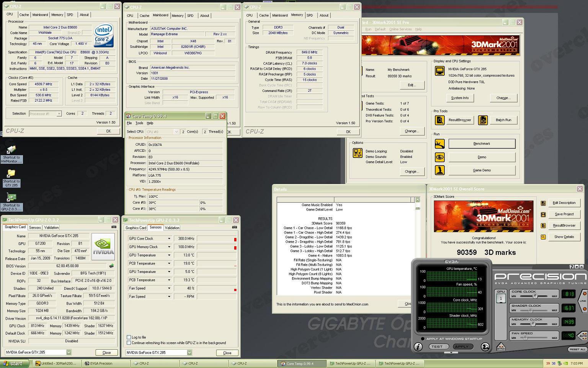Click the Display and CPU Settings monitor icon

[x=439, y=71]
